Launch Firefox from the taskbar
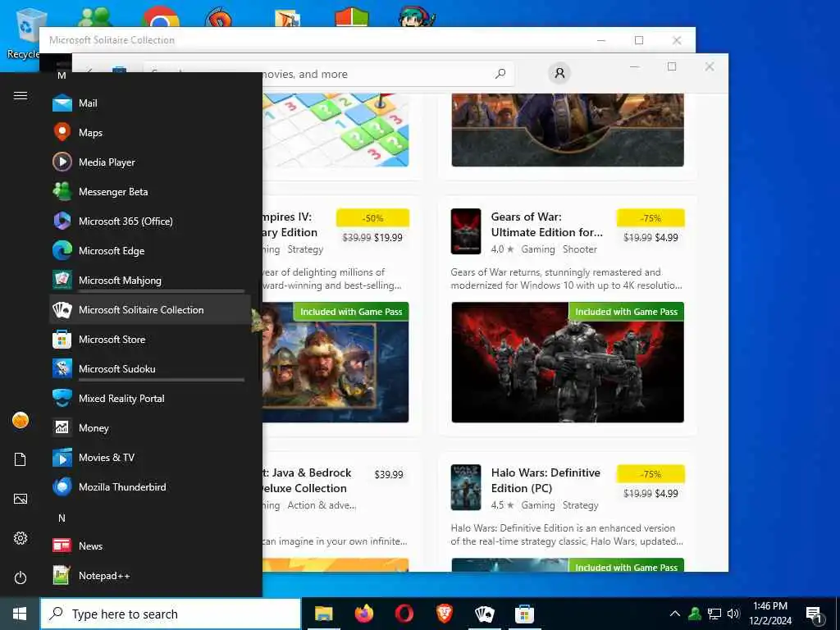The image size is (840, 630). click(x=363, y=614)
